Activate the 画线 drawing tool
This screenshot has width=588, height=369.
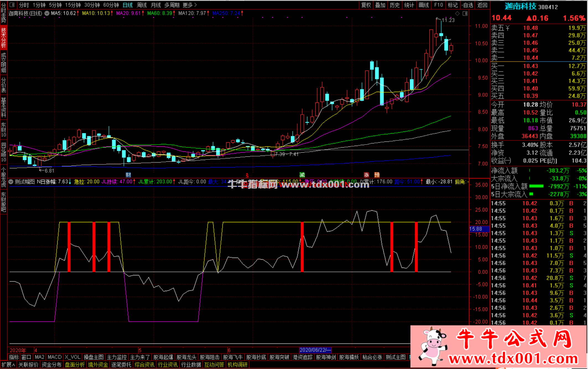(x=424, y=5)
